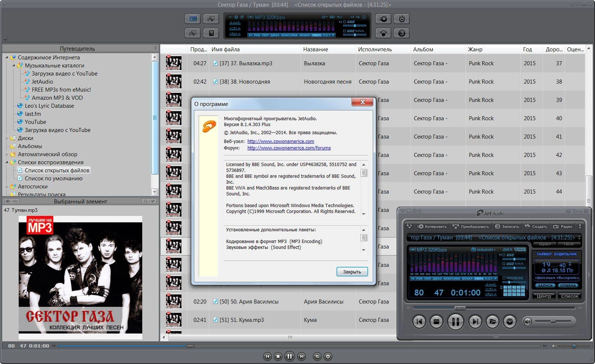Open www.cowonamerica.com web link
Screen dimensions: 595x364
[x=280, y=141]
